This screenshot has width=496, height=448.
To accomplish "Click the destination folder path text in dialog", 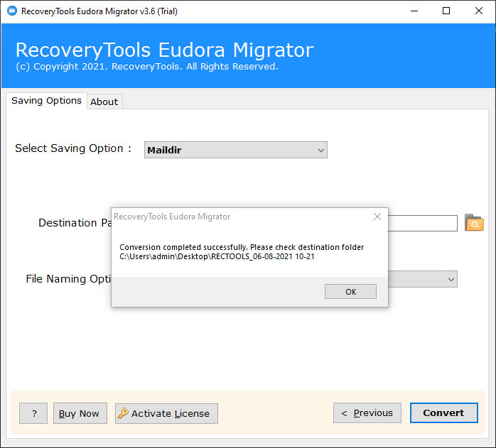I will [217, 256].
